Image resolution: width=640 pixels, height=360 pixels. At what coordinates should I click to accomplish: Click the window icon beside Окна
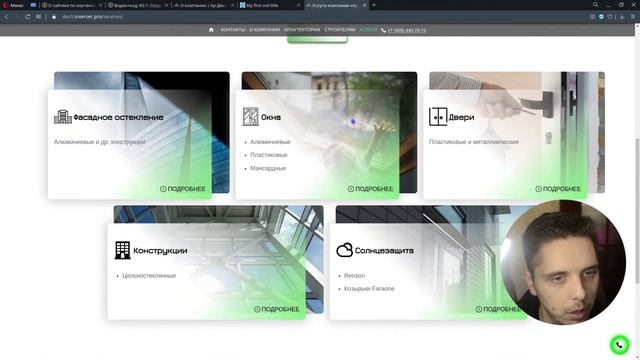point(250,117)
